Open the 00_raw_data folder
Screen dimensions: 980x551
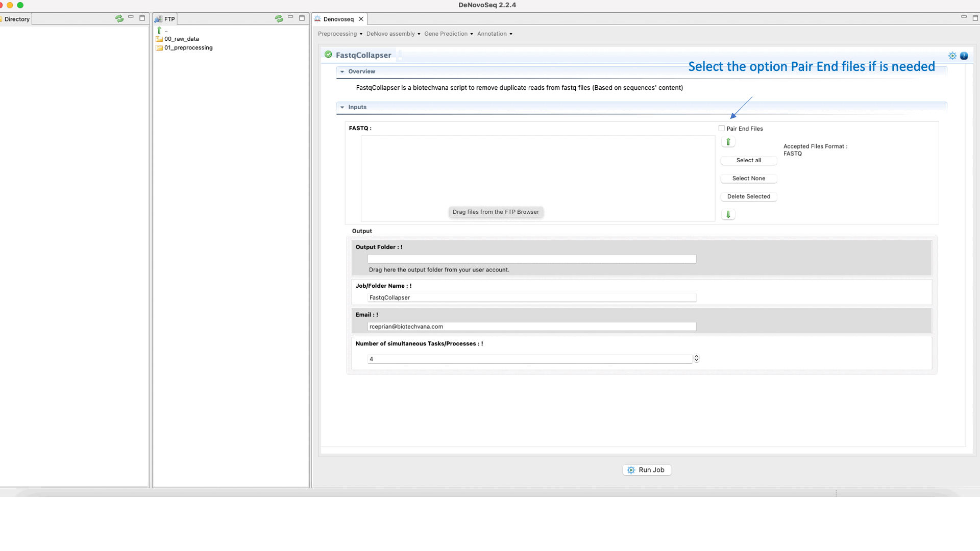(181, 39)
